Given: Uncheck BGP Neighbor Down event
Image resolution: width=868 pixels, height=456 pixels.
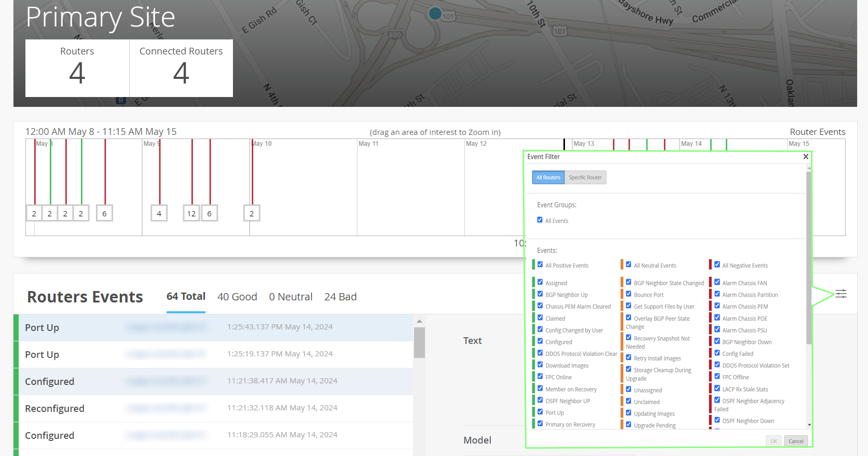Looking at the screenshot, I should 717,341.
